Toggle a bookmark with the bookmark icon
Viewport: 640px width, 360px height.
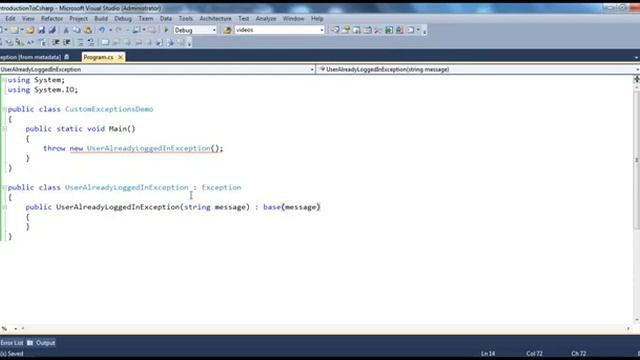pyautogui.click(x=105, y=42)
